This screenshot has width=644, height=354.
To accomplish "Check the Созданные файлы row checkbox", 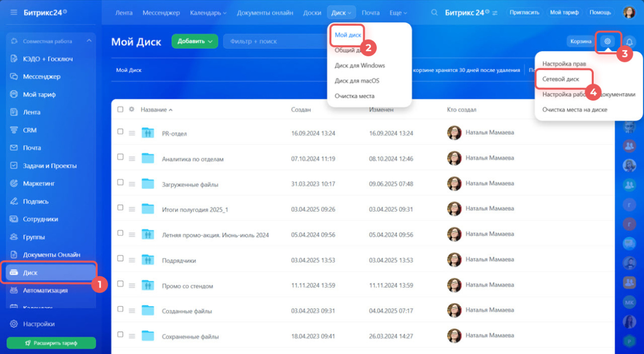I will tap(120, 309).
